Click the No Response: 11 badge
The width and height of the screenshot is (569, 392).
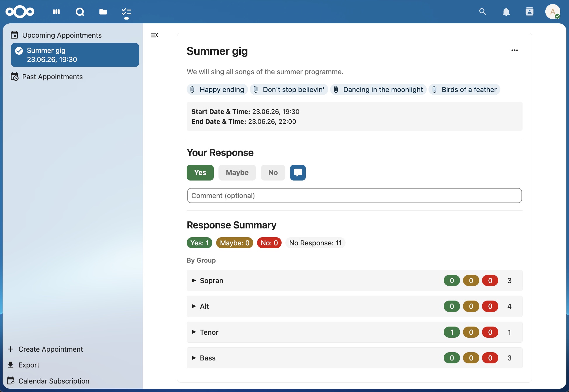(315, 243)
